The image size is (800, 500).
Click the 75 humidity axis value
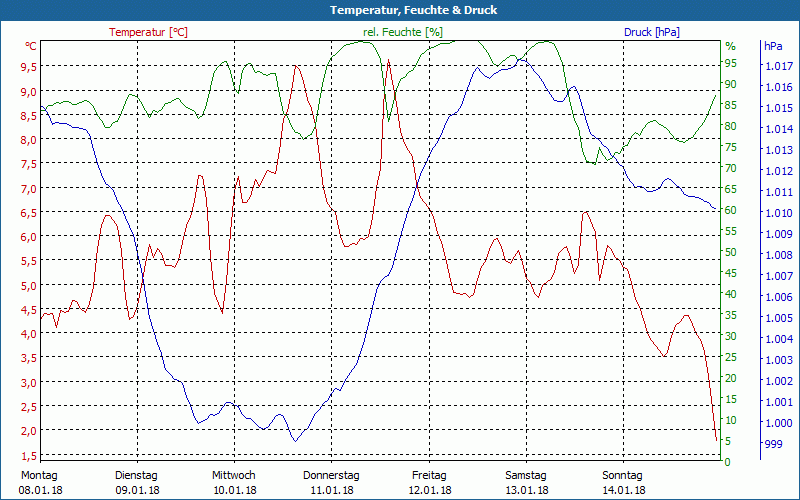[731, 147]
